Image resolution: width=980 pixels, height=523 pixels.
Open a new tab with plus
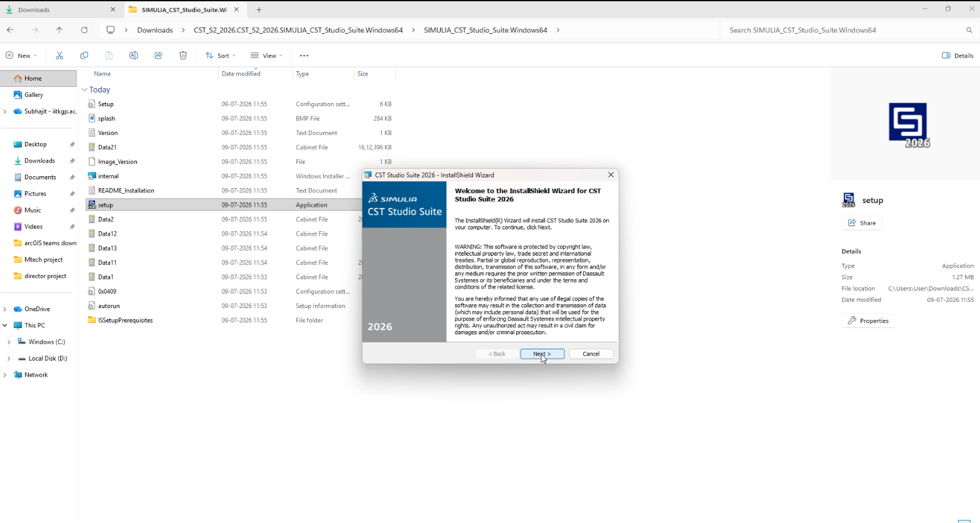point(259,10)
